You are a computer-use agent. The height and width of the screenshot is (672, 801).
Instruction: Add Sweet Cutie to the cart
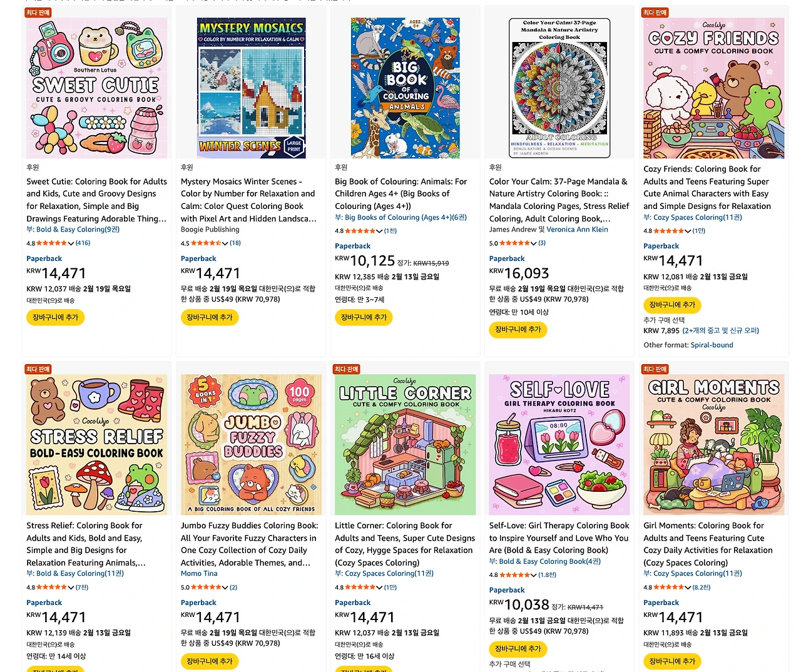55,317
